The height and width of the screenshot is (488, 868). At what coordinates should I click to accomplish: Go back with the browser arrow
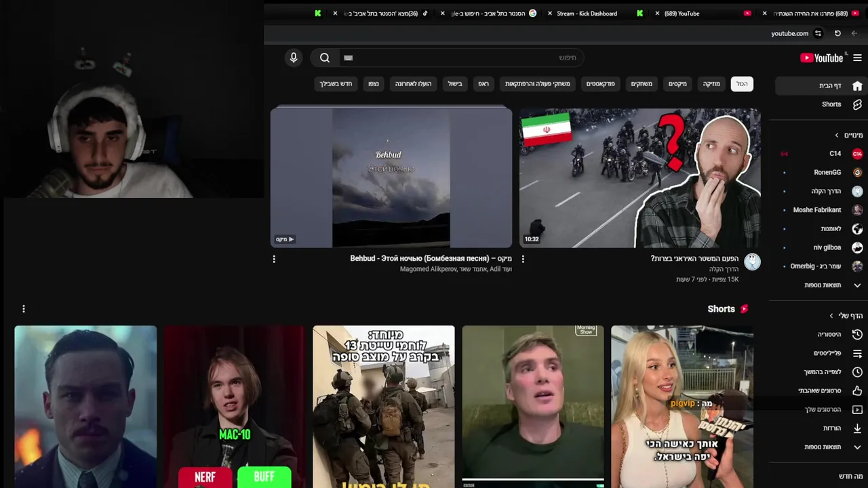click(x=854, y=33)
